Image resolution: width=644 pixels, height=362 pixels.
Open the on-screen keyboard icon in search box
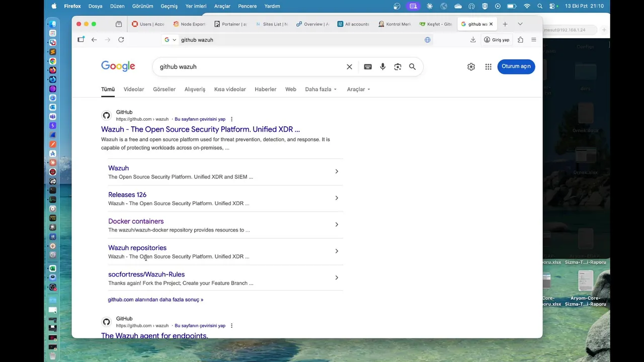click(x=368, y=67)
